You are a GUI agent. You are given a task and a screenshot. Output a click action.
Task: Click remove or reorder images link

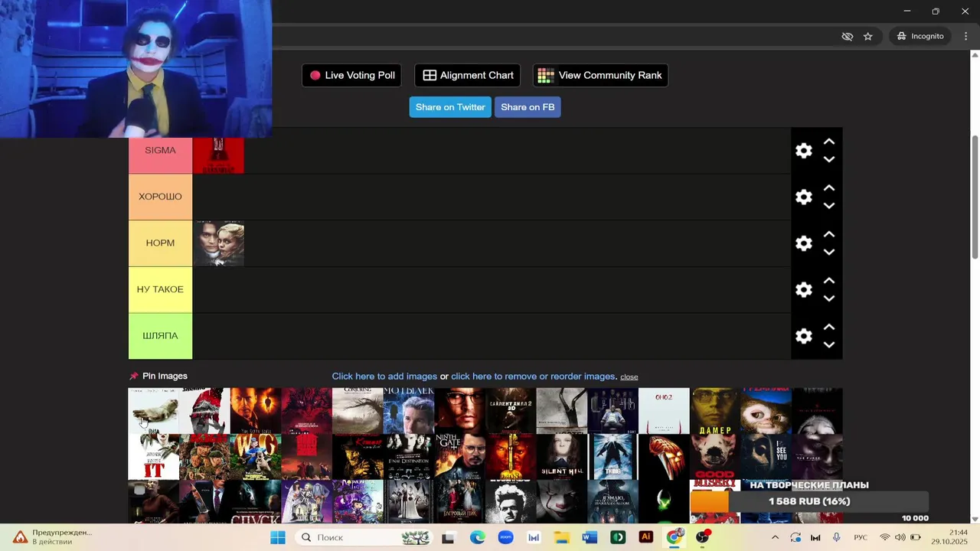tap(533, 377)
